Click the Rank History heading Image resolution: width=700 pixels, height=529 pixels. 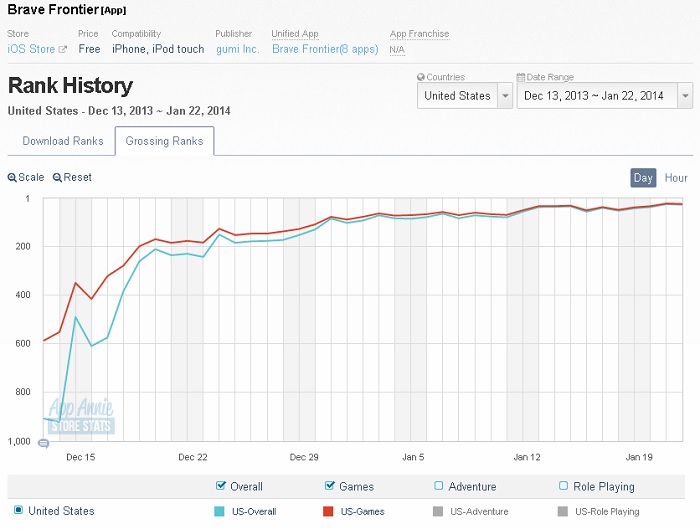[x=71, y=85]
